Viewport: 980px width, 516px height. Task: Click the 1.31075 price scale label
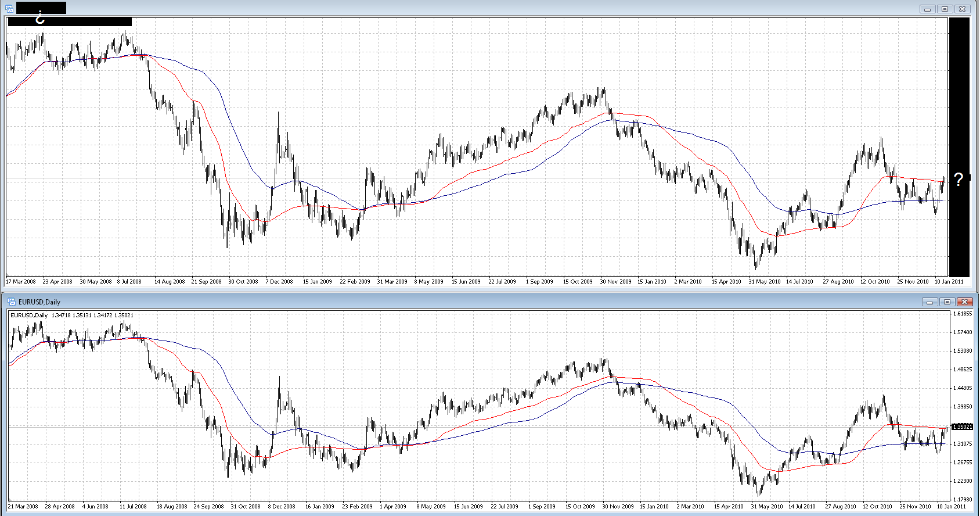pyautogui.click(x=963, y=444)
